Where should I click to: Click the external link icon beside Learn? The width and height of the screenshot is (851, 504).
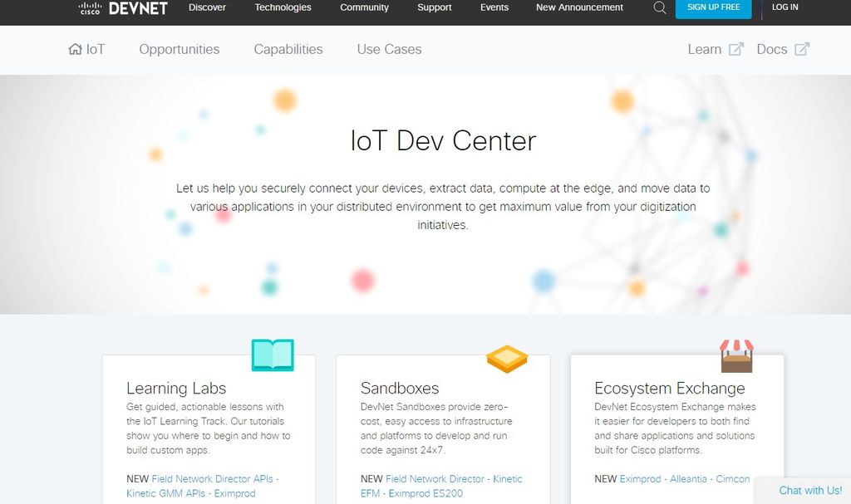tap(735, 49)
